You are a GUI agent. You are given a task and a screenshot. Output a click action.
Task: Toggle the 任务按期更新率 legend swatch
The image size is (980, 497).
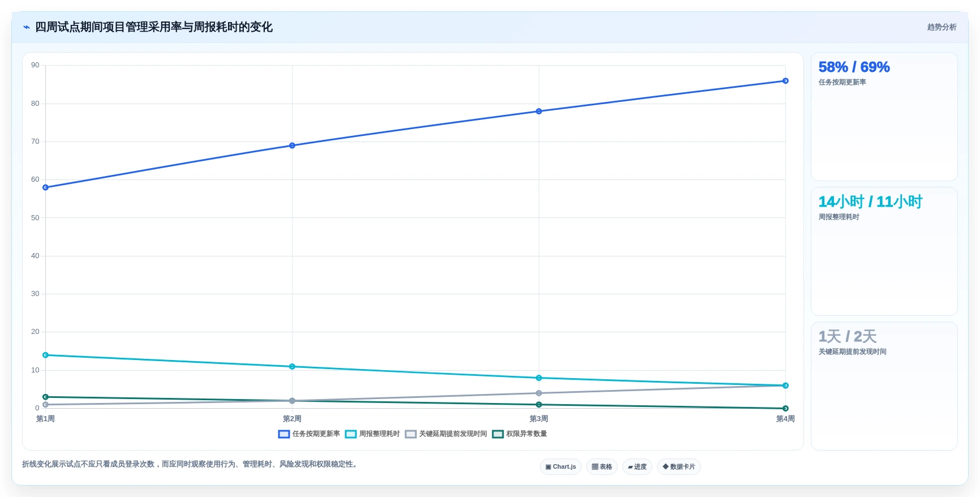(284, 434)
